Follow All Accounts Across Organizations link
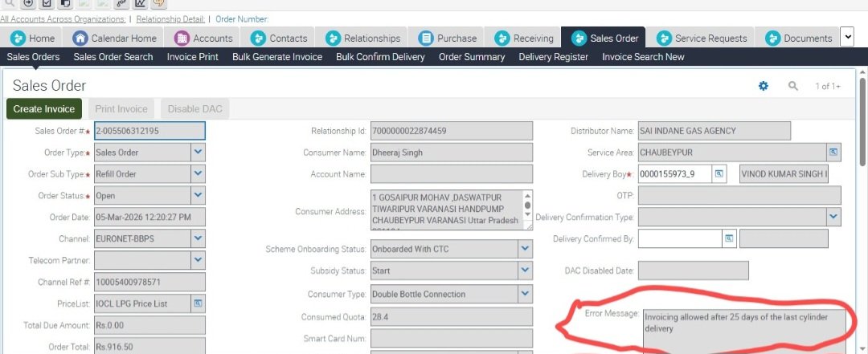This screenshot has width=868, height=354. [63, 19]
